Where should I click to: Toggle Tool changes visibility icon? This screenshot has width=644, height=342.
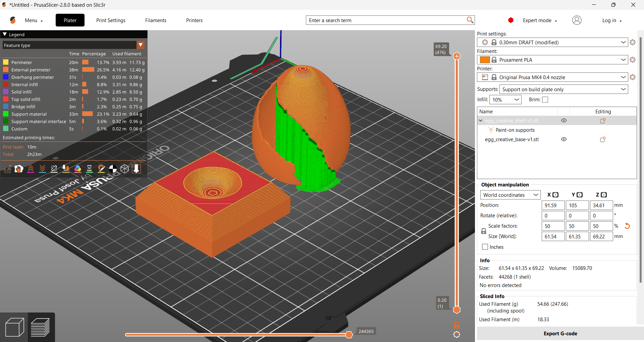[66, 169]
